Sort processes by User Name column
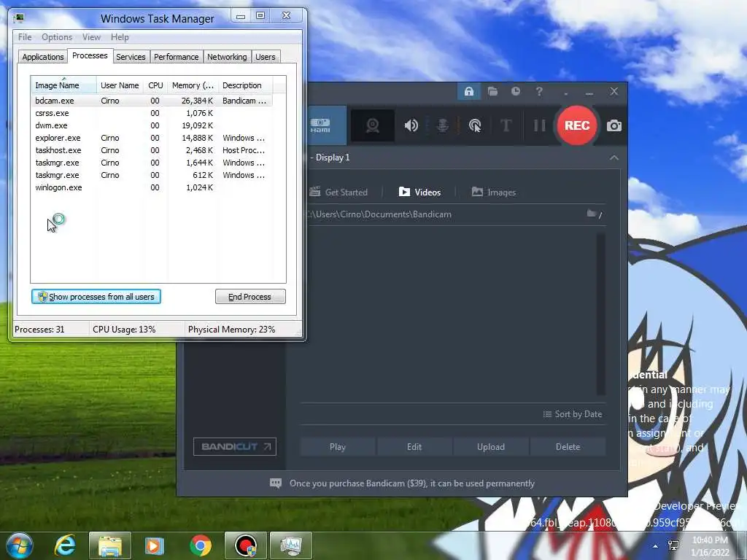 click(x=120, y=85)
